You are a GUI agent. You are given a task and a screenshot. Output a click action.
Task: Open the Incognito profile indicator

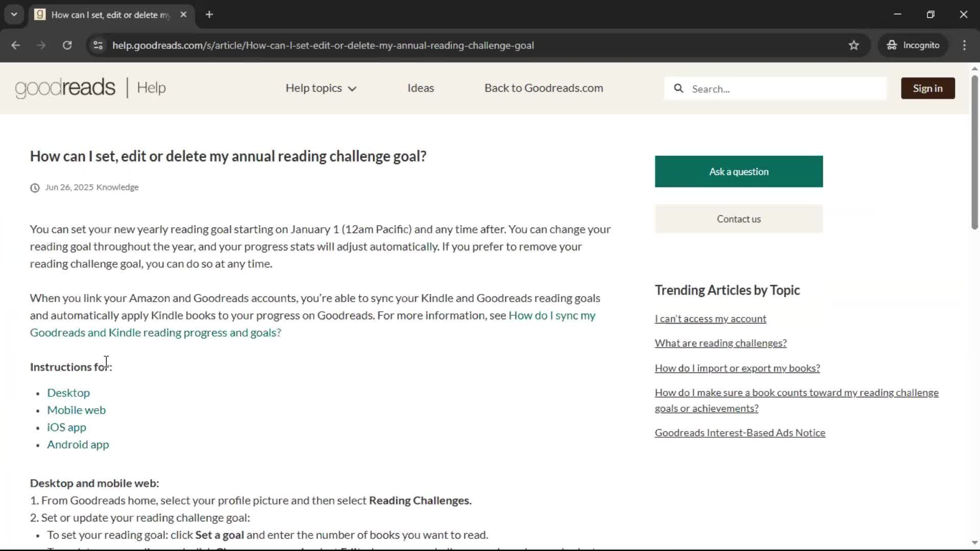click(x=913, y=45)
